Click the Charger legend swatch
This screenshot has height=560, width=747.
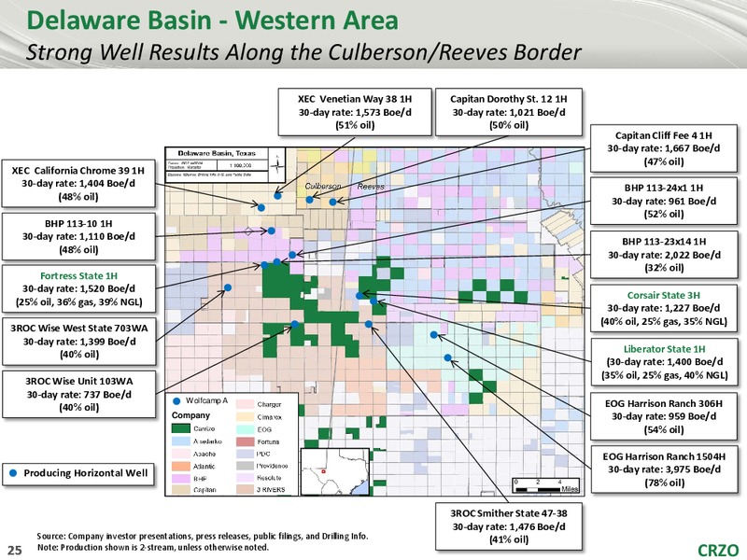(x=245, y=404)
